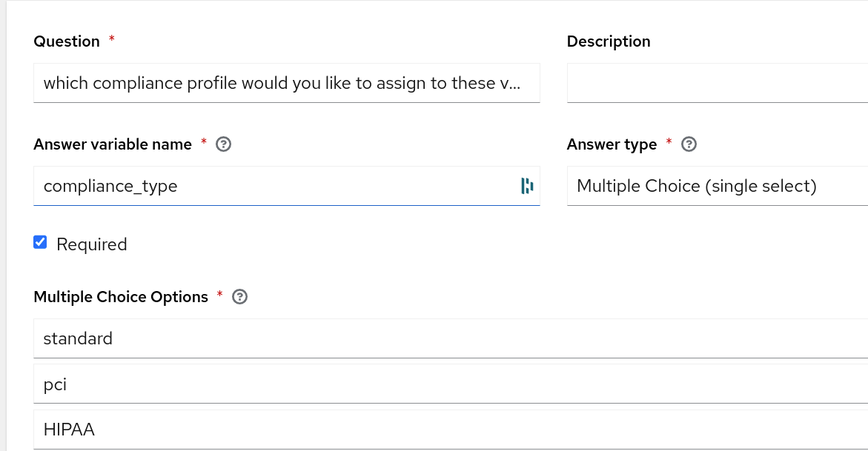The height and width of the screenshot is (451, 868).
Task: Click the 'pci' choice option field
Action: click(x=445, y=384)
